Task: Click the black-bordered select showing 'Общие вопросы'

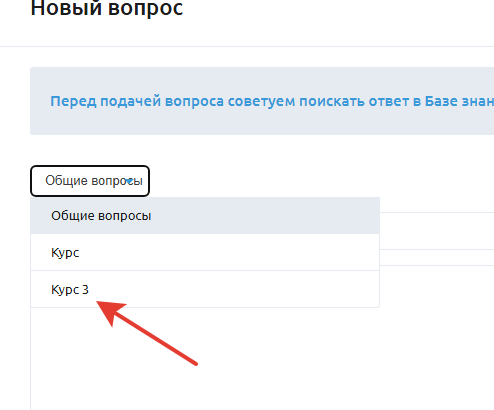Action: point(90,181)
